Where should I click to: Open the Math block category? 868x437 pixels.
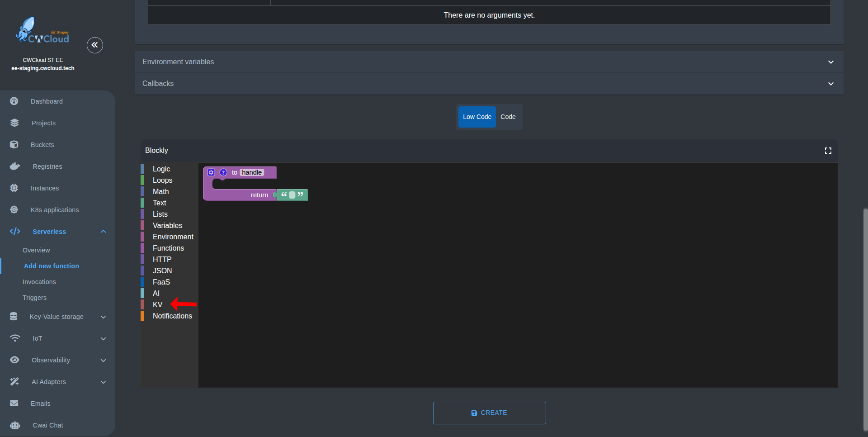click(x=169, y=191)
